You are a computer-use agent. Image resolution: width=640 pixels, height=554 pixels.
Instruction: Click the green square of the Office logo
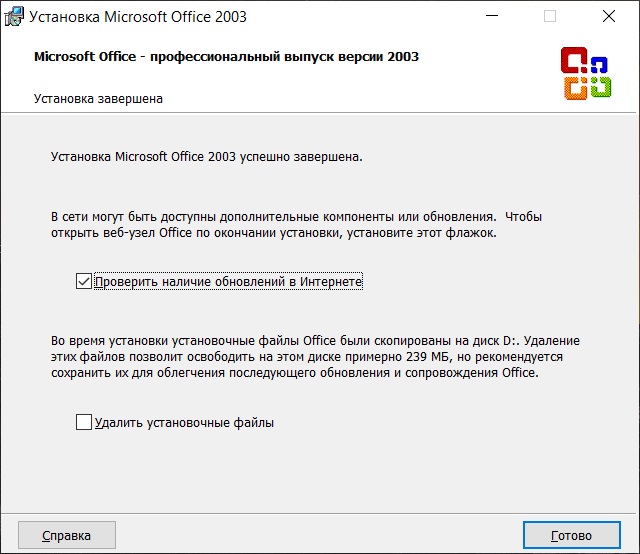click(600, 87)
